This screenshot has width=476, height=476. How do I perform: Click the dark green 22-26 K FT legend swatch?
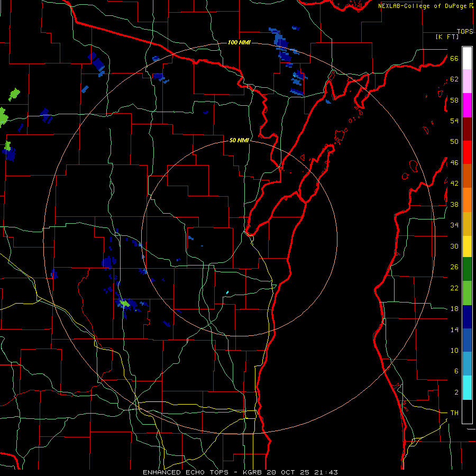(x=467, y=269)
